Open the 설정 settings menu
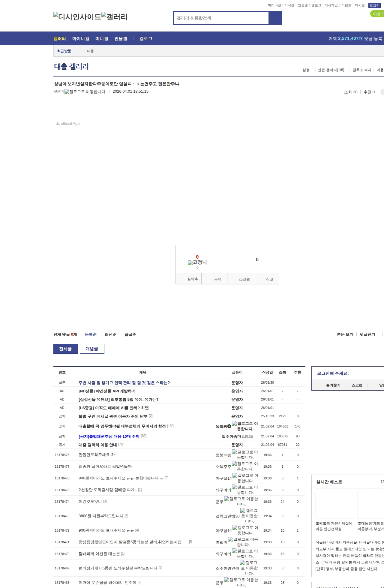 coord(306,70)
